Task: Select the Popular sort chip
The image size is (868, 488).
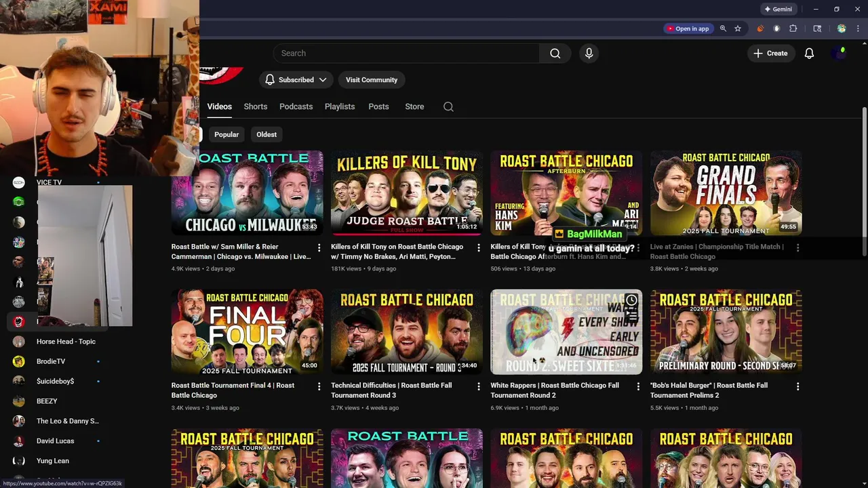Action: click(x=226, y=134)
